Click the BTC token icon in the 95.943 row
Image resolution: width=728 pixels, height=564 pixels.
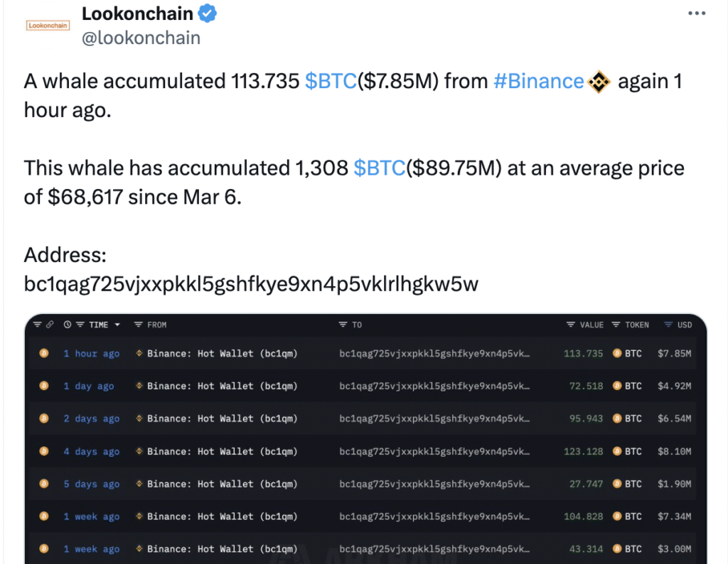point(617,418)
